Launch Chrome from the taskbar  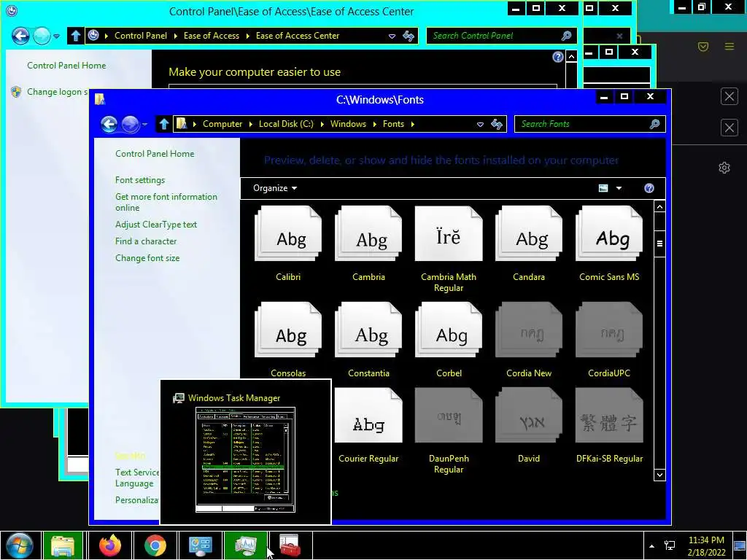pos(155,545)
